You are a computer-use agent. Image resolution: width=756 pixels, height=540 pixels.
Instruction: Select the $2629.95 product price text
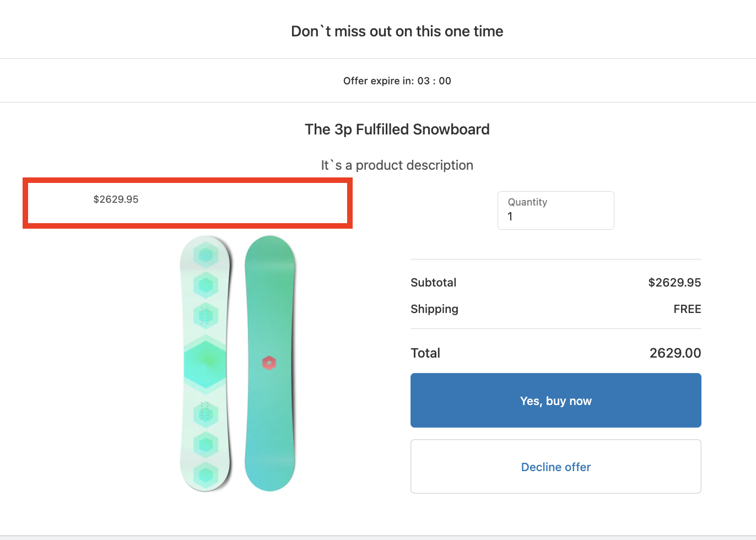(x=116, y=199)
